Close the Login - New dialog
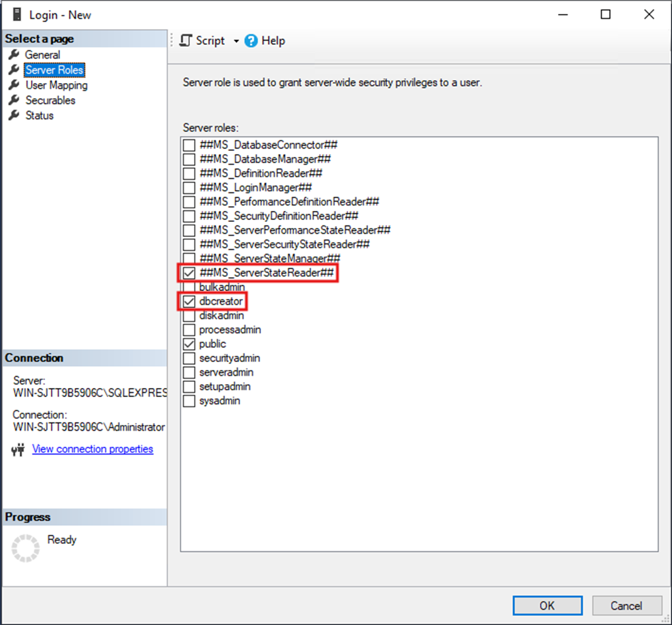Screen dimensions: 672x625 pyautogui.click(x=649, y=15)
